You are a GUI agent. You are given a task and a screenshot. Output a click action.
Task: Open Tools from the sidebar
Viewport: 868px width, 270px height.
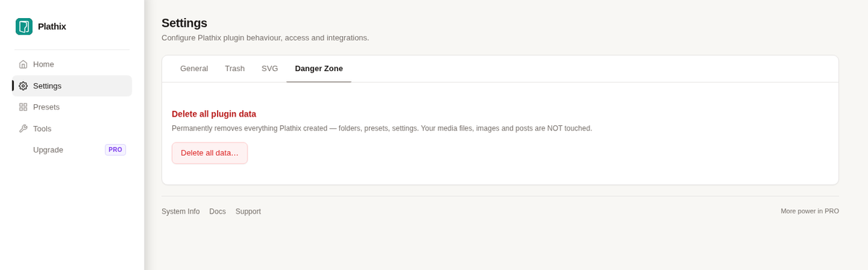(72, 129)
